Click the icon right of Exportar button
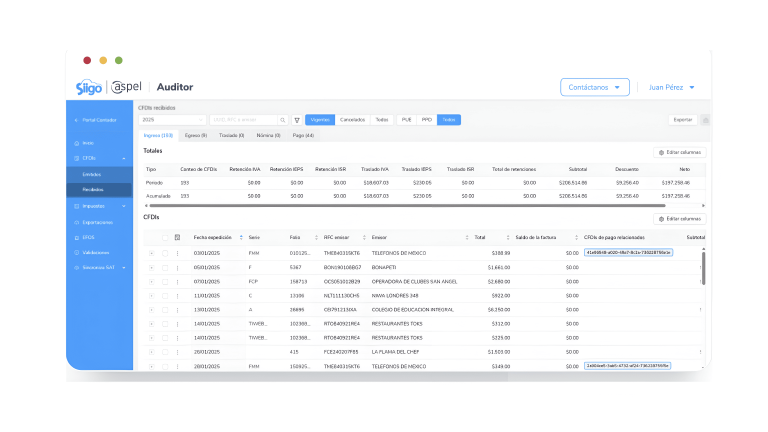Viewport: 768px width, 432px height. (x=706, y=119)
